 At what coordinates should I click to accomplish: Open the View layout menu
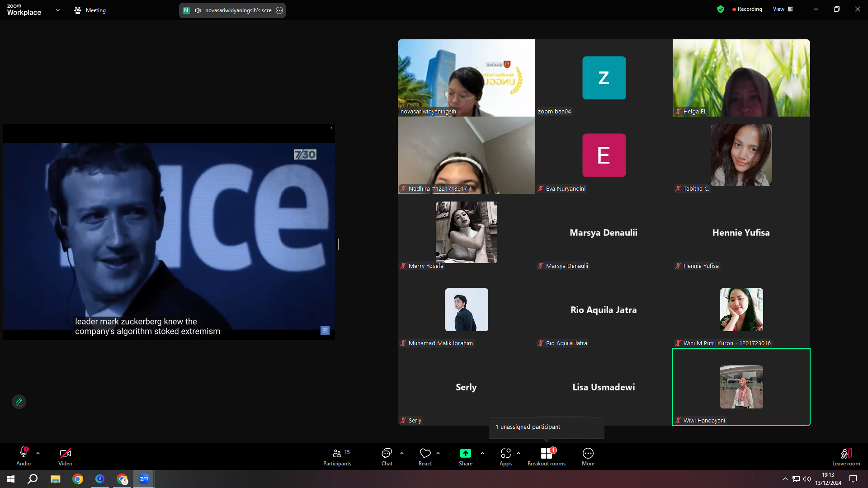coord(783,9)
